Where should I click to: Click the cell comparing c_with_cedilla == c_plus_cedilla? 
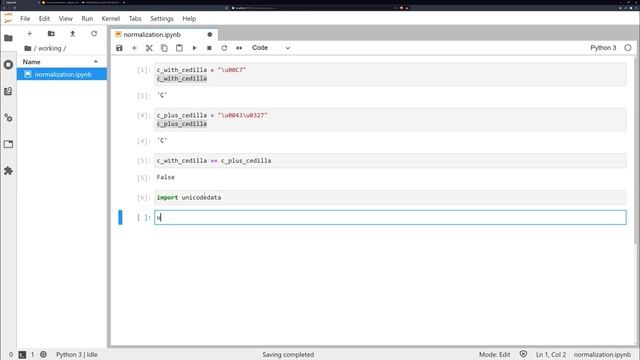pyautogui.click(x=390, y=161)
